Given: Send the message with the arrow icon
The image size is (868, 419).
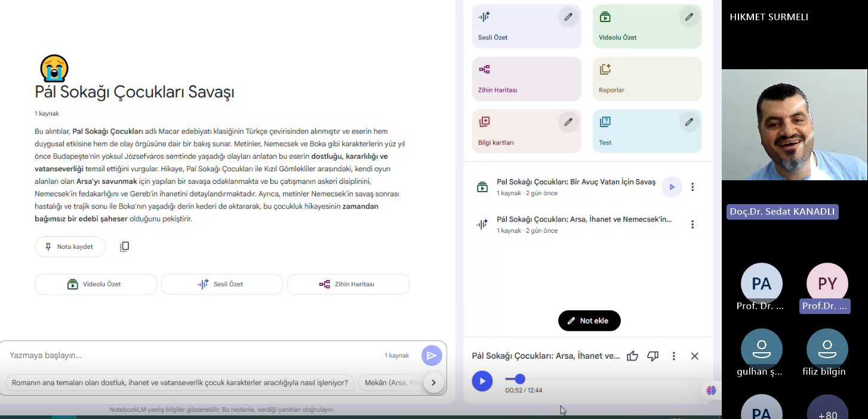Looking at the screenshot, I should click(x=432, y=356).
